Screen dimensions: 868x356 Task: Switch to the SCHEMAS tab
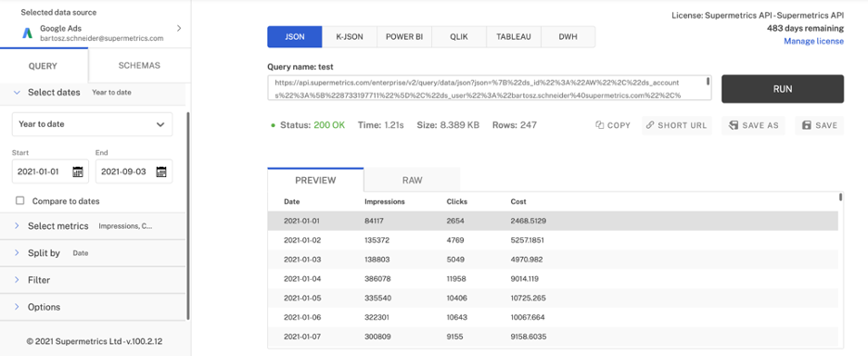(x=139, y=65)
